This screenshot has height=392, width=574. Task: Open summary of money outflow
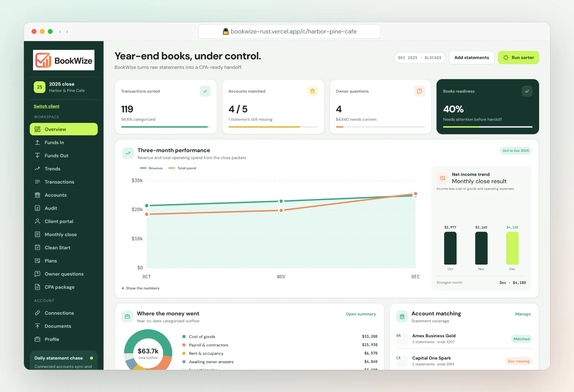point(361,314)
